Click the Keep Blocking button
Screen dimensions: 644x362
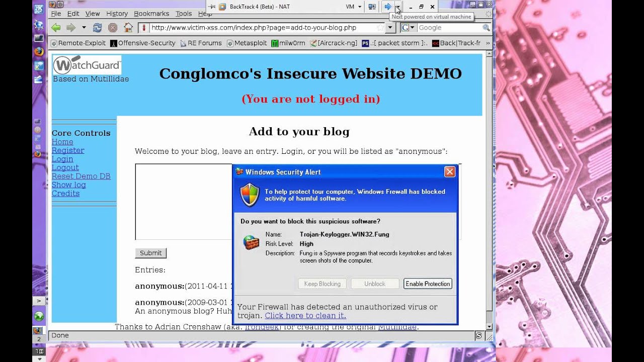pyautogui.click(x=323, y=284)
